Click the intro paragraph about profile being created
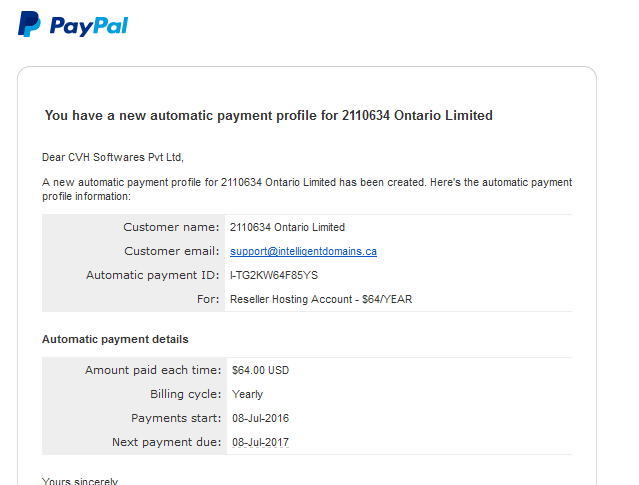This screenshot has width=639, height=485. click(307, 189)
